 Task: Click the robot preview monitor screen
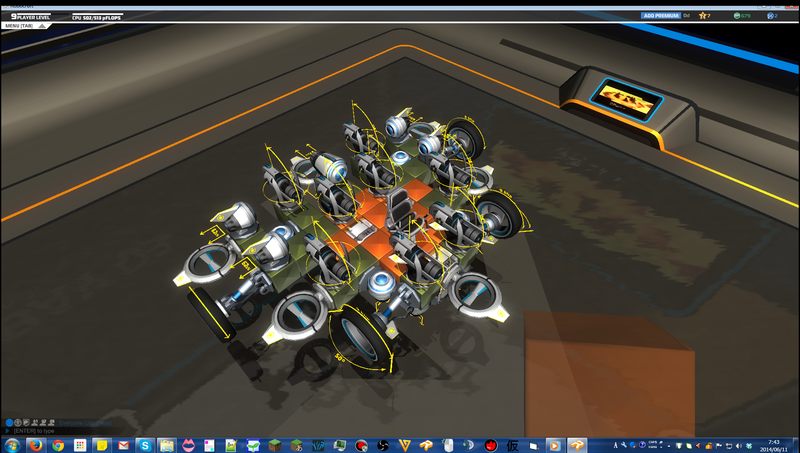tap(627, 99)
